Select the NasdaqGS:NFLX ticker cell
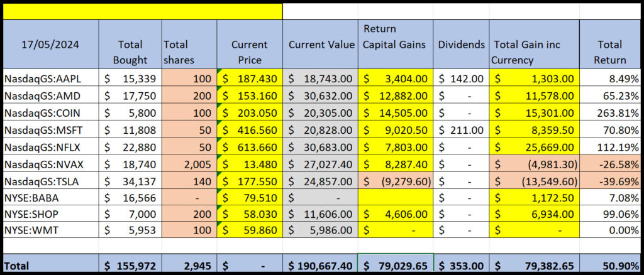 click(50, 146)
